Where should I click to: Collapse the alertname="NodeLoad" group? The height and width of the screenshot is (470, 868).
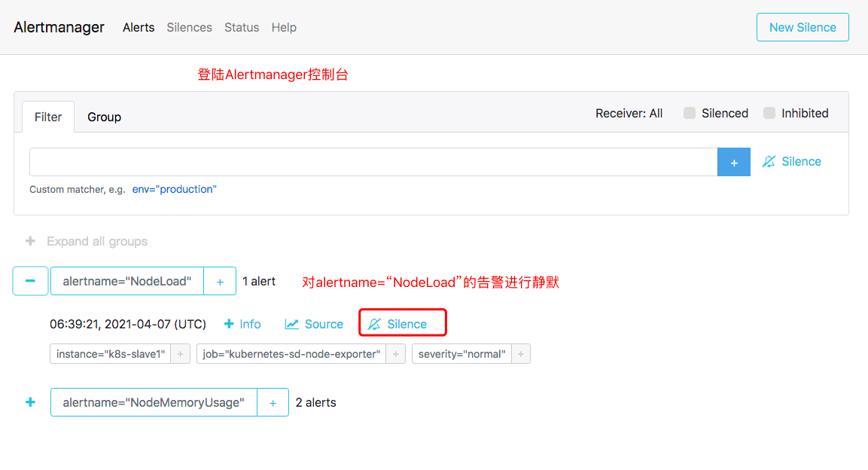tap(30, 281)
